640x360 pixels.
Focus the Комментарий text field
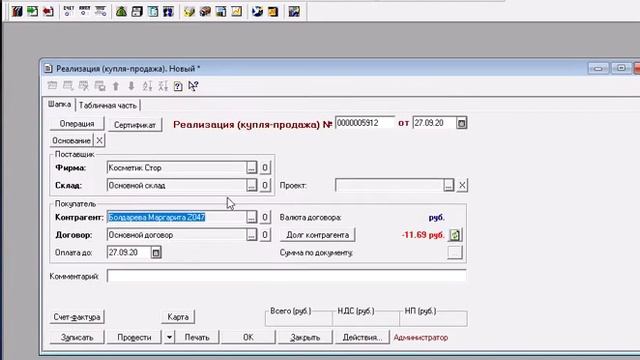[x=286, y=276]
